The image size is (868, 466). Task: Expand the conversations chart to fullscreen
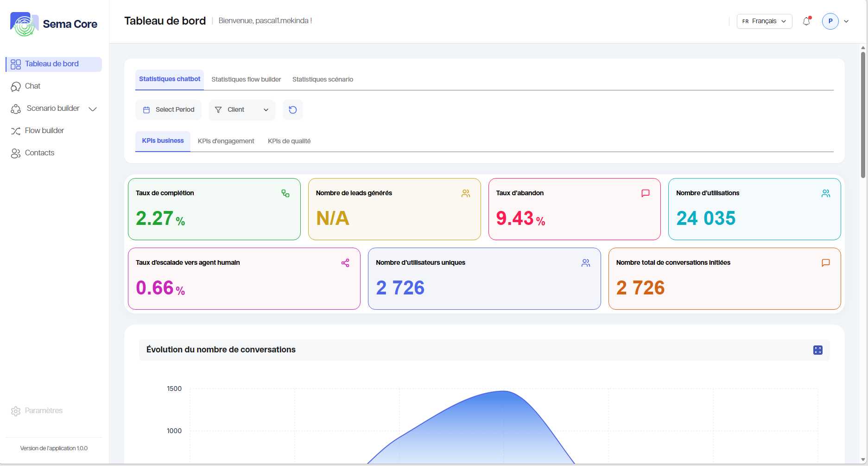point(817,350)
